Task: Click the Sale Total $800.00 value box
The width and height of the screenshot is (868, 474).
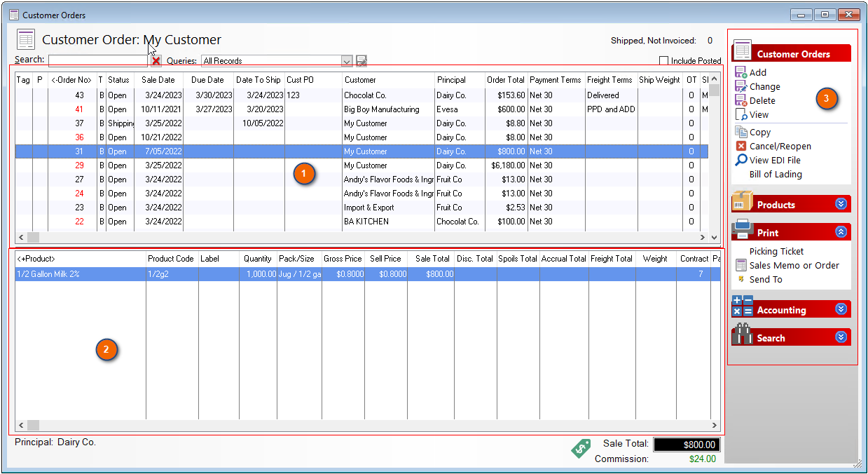Action: click(x=687, y=445)
